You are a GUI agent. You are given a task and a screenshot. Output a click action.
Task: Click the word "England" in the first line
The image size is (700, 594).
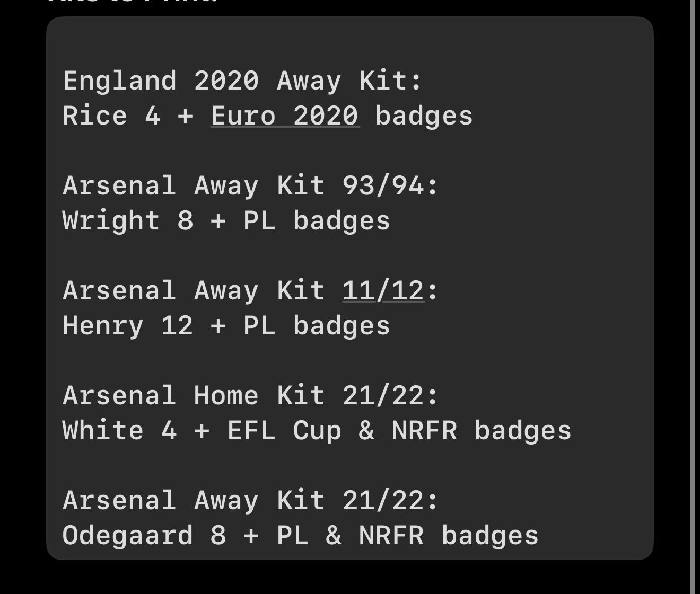click(x=119, y=81)
